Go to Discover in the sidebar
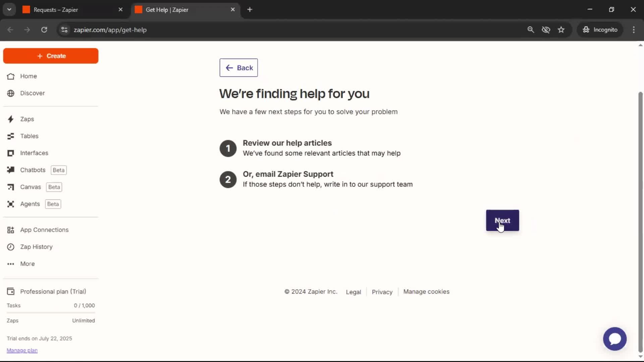This screenshot has width=644, height=362. [x=32, y=93]
